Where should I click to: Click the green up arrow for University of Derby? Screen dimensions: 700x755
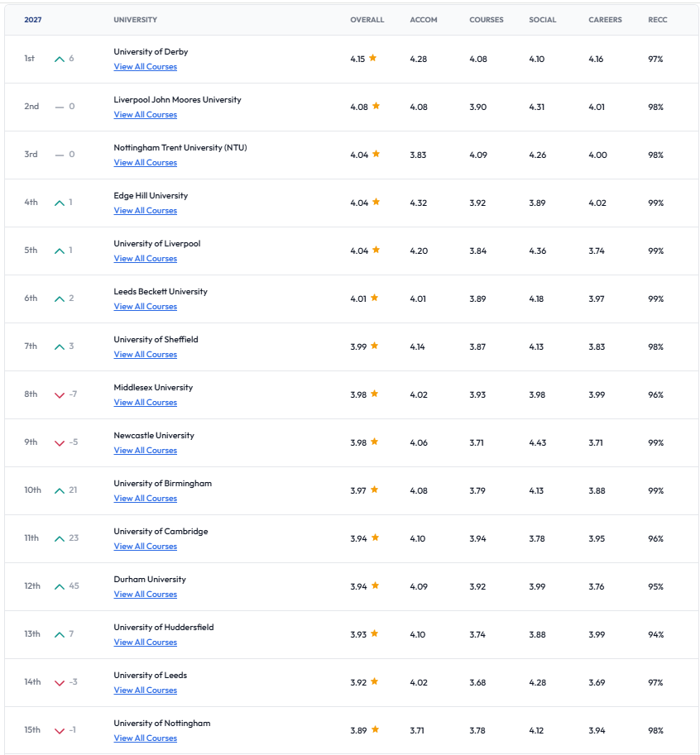pyautogui.click(x=60, y=59)
